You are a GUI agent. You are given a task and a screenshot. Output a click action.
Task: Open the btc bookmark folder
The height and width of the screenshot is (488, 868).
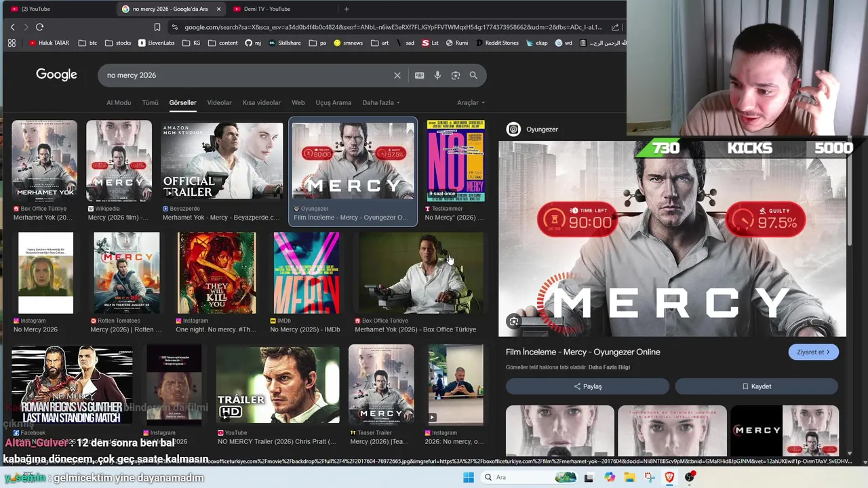(88, 43)
